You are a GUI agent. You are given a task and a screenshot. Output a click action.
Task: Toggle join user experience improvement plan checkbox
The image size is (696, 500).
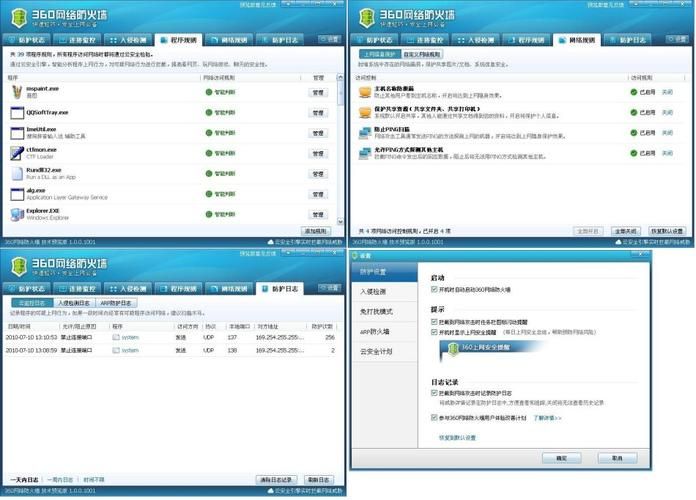(x=434, y=417)
